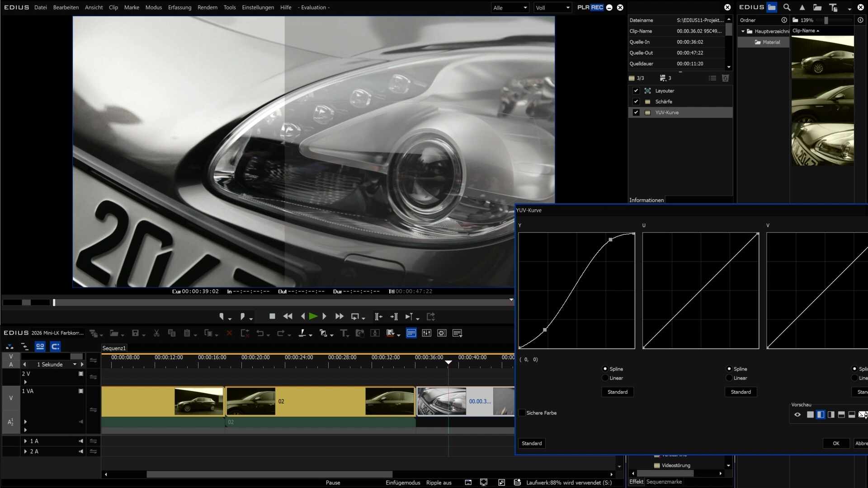868x488 pixels.
Task: Select Linear radio for Y curve
Action: (605, 378)
